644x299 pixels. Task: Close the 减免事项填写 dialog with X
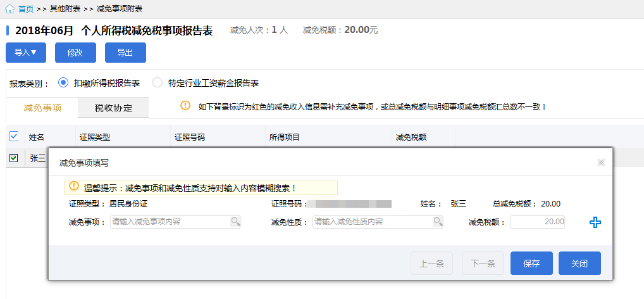tap(601, 162)
